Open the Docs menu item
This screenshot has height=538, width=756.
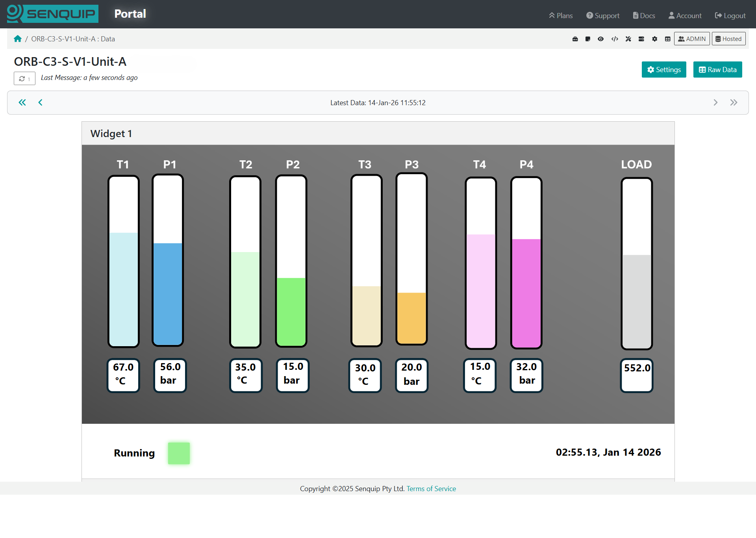(643, 15)
